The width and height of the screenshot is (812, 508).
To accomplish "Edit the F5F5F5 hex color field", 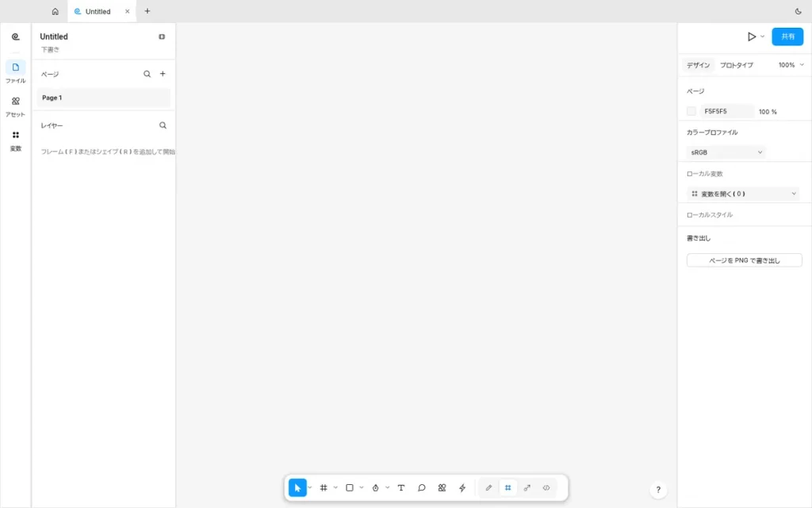I will (x=727, y=111).
